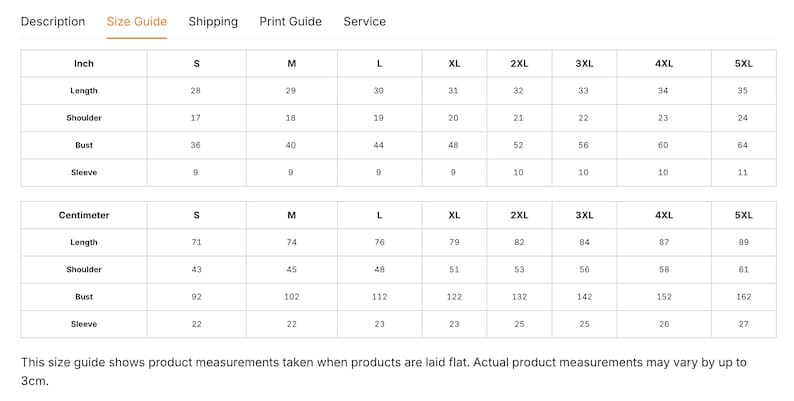794x401 pixels.
Task: Select the 5XL column header in the Inch table
Action: [x=743, y=64]
